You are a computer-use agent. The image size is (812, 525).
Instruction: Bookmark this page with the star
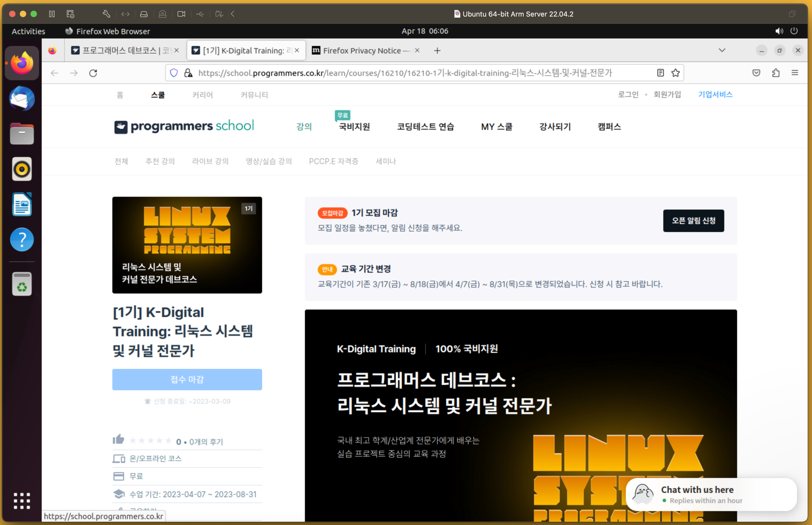(x=676, y=73)
